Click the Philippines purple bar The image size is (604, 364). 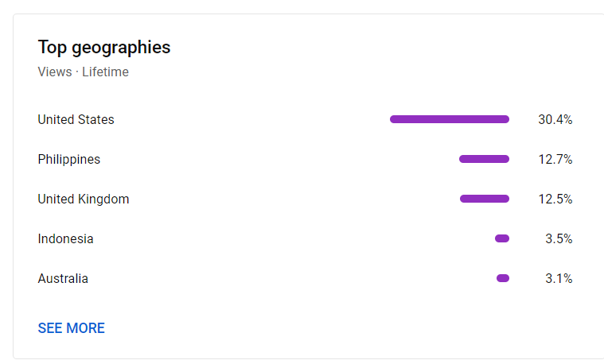point(484,159)
